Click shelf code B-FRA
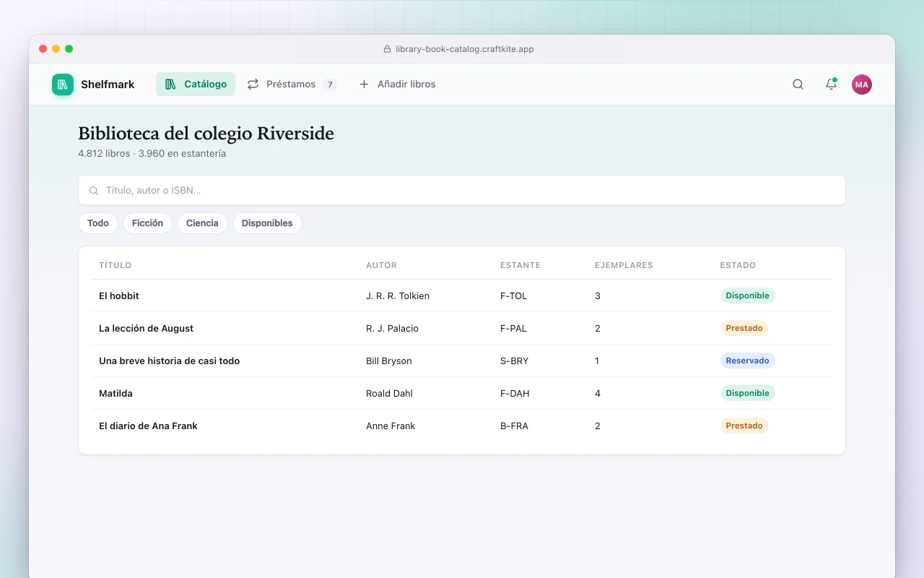The width and height of the screenshot is (924, 578). click(x=514, y=426)
